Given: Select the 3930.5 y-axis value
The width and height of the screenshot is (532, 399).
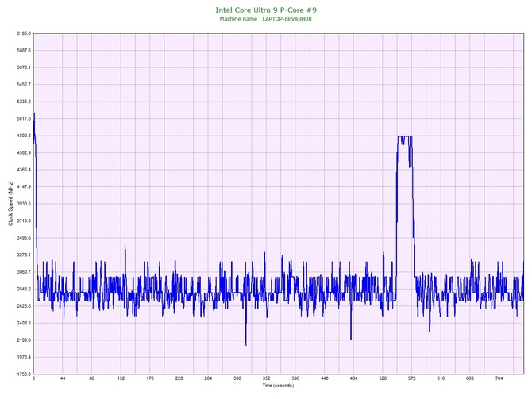Looking at the screenshot, I should pyautogui.click(x=24, y=204).
